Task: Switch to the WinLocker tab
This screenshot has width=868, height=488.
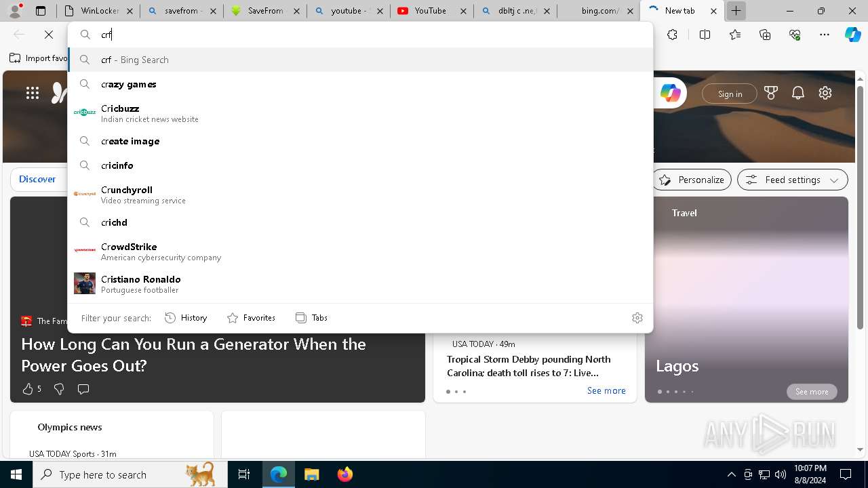Action: coord(98,11)
